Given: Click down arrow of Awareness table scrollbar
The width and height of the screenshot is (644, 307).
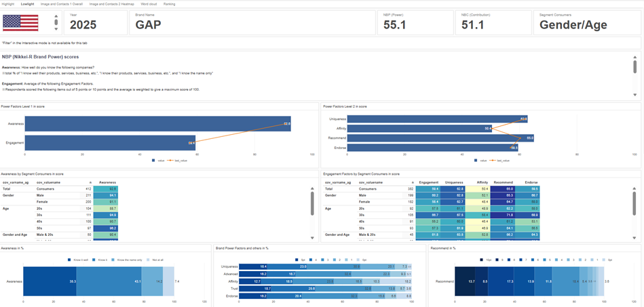Looking at the screenshot, I should point(313,238).
